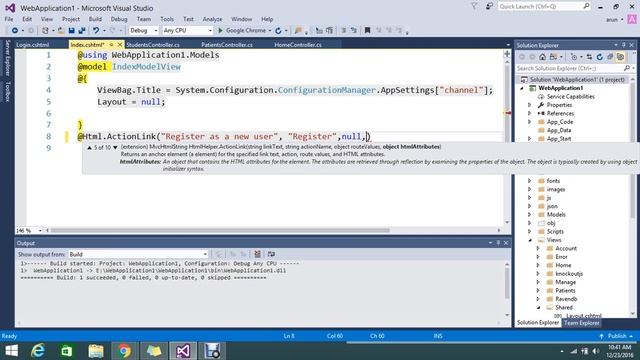Switch to the Login.cshtml tab
This screenshot has height=360, width=640.
click(x=33, y=45)
